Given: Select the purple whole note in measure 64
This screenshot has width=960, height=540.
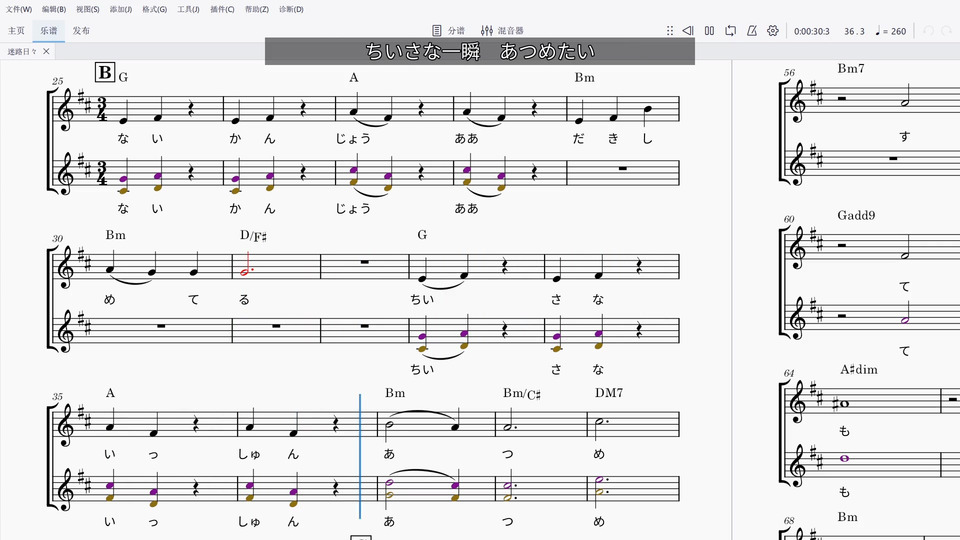Looking at the screenshot, I should click(x=844, y=459).
